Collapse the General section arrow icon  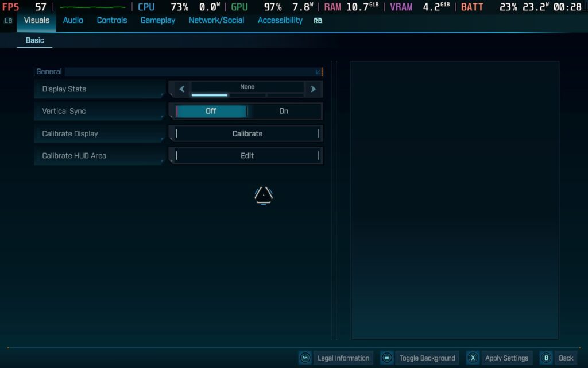point(319,72)
